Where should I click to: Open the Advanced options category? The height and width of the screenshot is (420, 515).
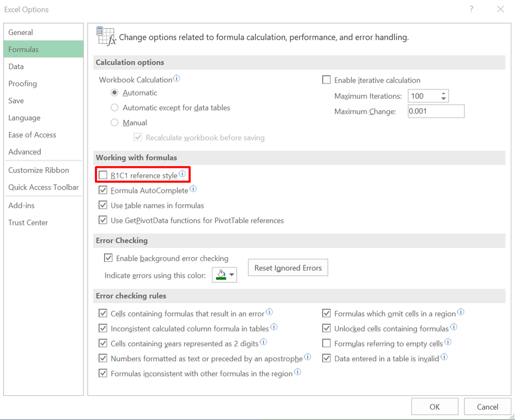43,152
